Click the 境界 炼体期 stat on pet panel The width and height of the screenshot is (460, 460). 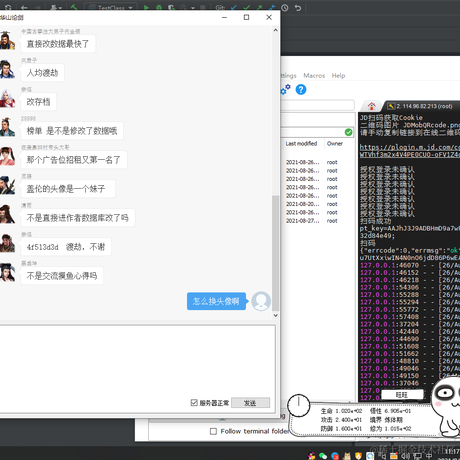click(386, 420)
